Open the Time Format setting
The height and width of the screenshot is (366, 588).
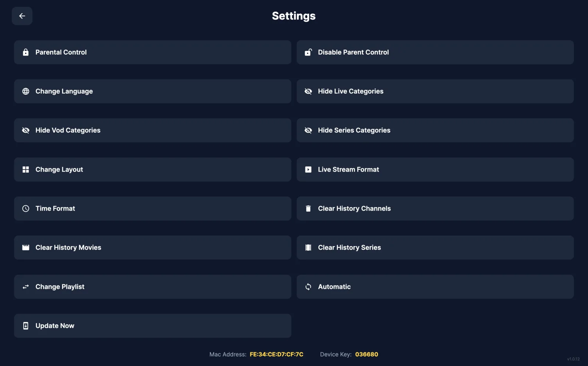click(x=153, y=208)
